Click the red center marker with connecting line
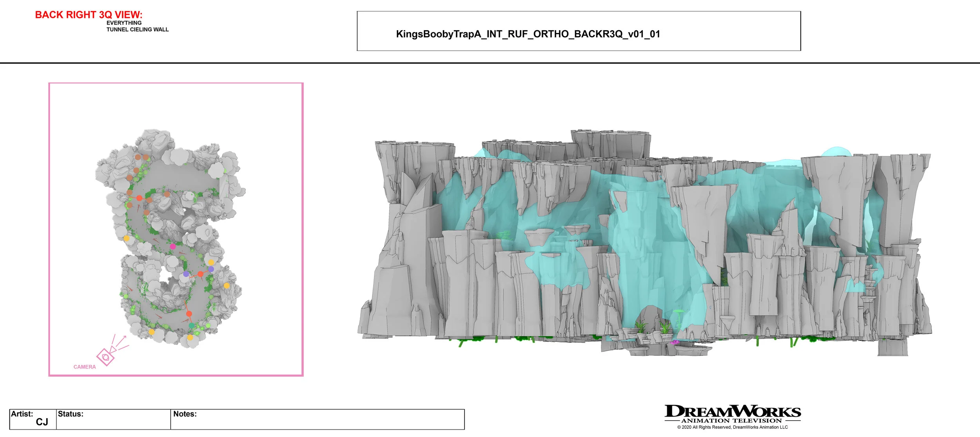 (201, 274)
